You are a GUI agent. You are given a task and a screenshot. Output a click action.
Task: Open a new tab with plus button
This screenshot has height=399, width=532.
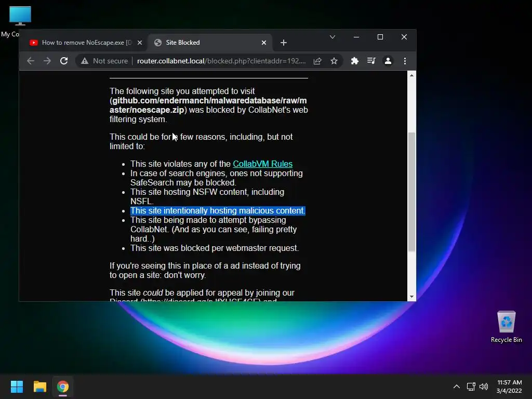tap(284, 43)
